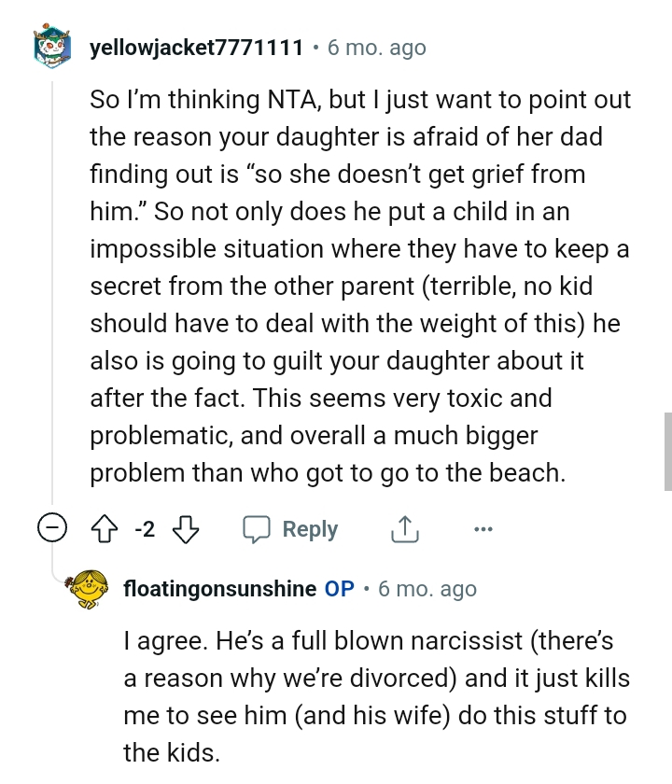Open yellowjacket7771111's profile
Viewport: 672px width, 784px height.
tap(197, 48)
